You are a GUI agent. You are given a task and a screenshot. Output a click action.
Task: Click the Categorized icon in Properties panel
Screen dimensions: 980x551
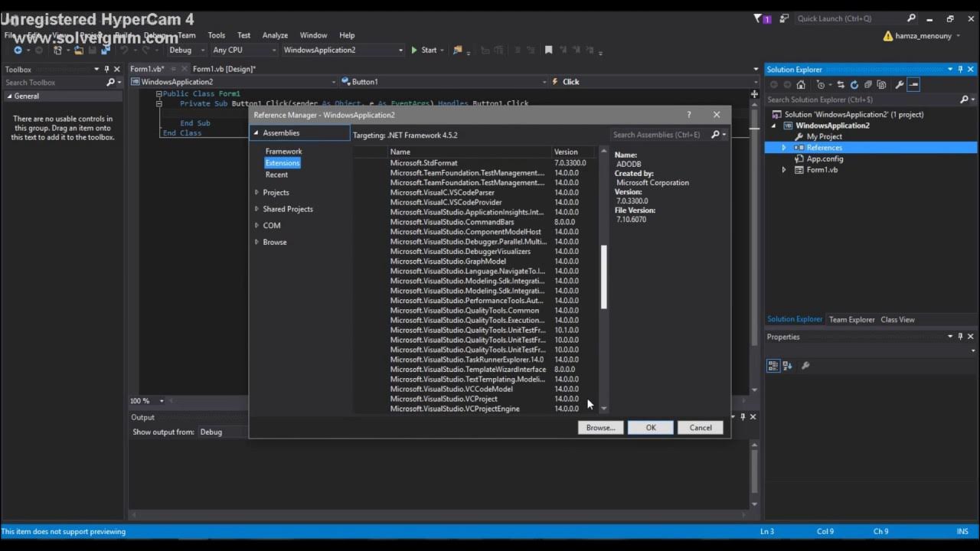point(773,366)
